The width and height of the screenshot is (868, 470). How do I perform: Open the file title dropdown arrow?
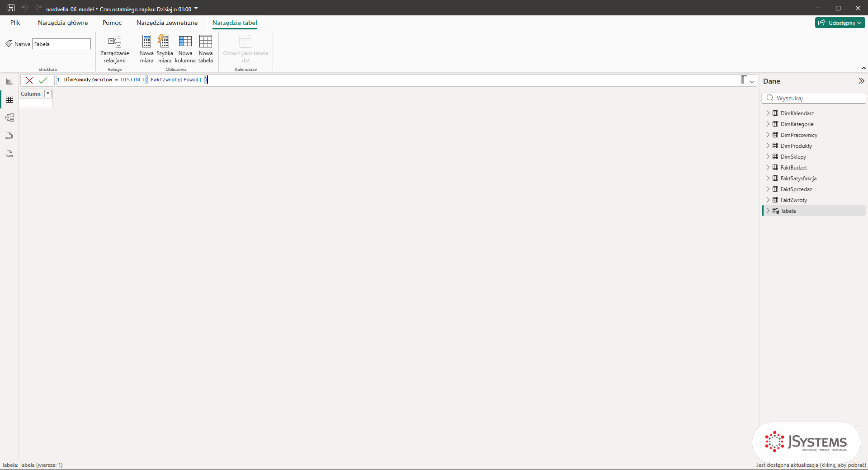pyautogui.click(x=196, y=8)
